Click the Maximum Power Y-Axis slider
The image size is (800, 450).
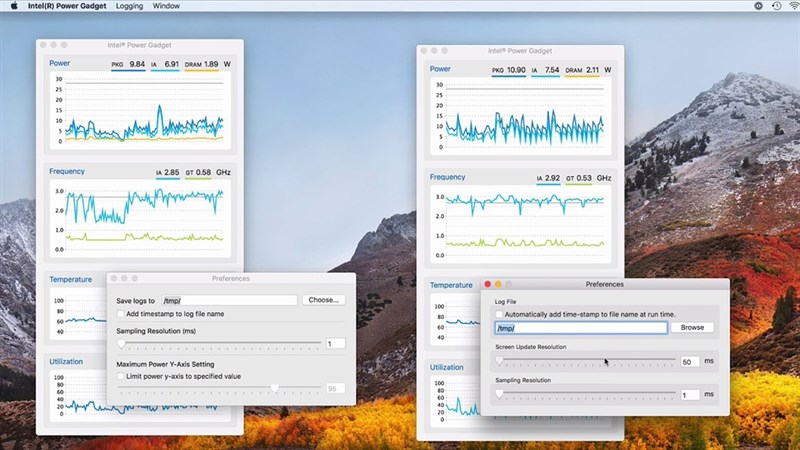pyautogui.click(x=219, y=388)
